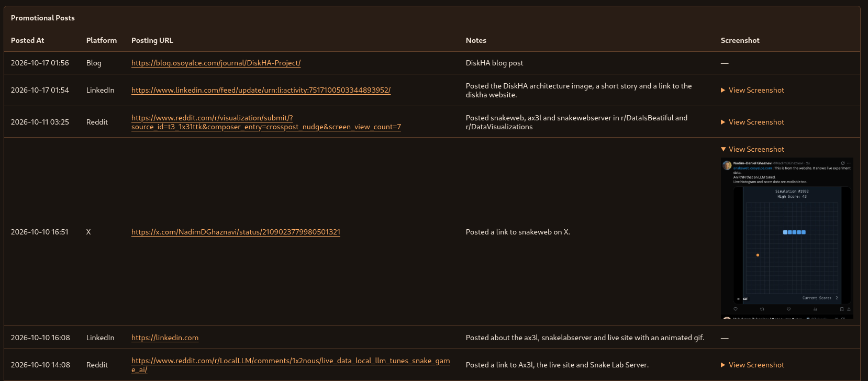
Task: Open the x.com NadimDGhaznavi status link
Action: coord(236,232)
